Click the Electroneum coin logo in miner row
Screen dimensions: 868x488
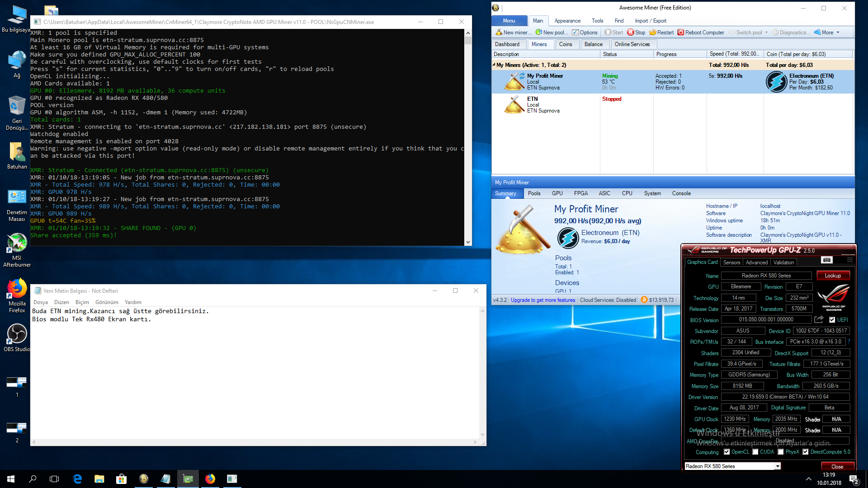(x=777, y=82)
